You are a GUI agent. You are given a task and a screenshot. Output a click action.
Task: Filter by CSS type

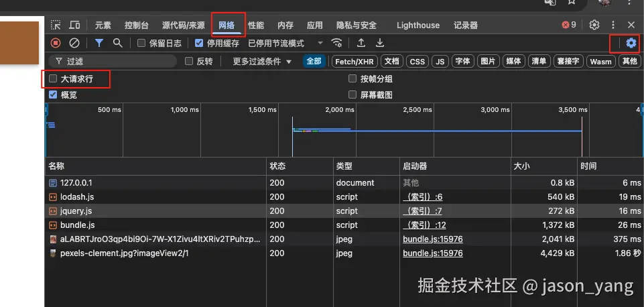pos(417,62)
